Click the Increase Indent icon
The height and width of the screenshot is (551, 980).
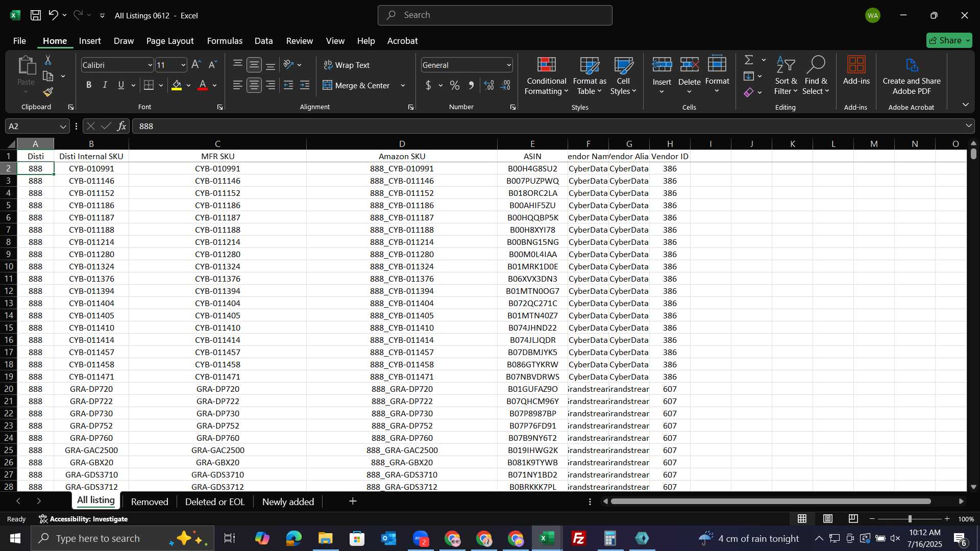click(x=305, y=85)
